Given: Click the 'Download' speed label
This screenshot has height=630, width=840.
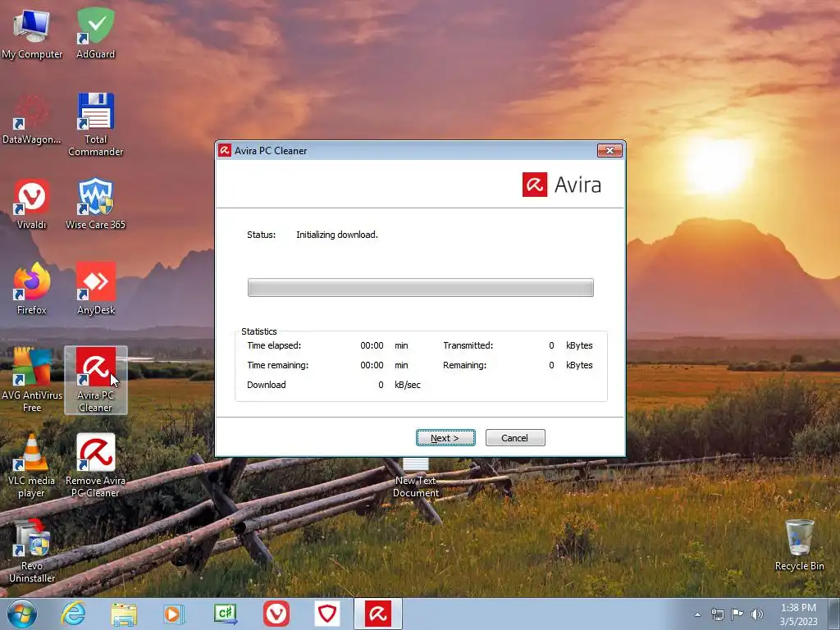Looking at the screenshot, I should click(267, 385).
